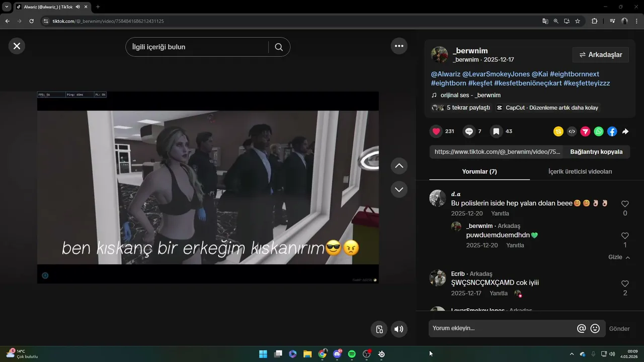Open Chrome profile avatar
The width and height of the screenshot is (644, 362).
click(624, 21)
